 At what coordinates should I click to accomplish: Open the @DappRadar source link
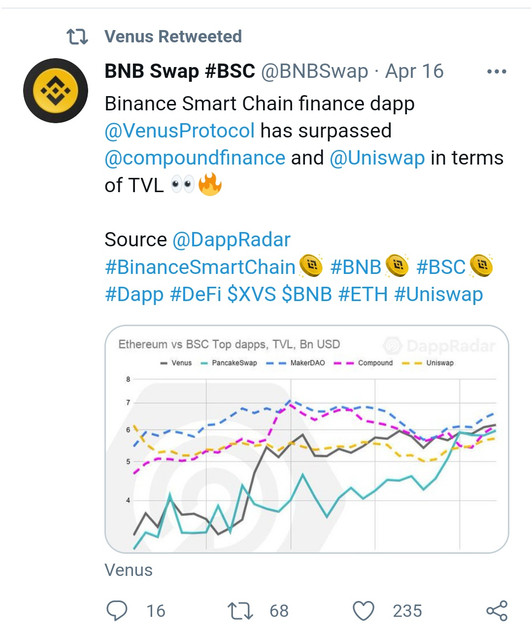pyautogui.click(x=231, y=240)
